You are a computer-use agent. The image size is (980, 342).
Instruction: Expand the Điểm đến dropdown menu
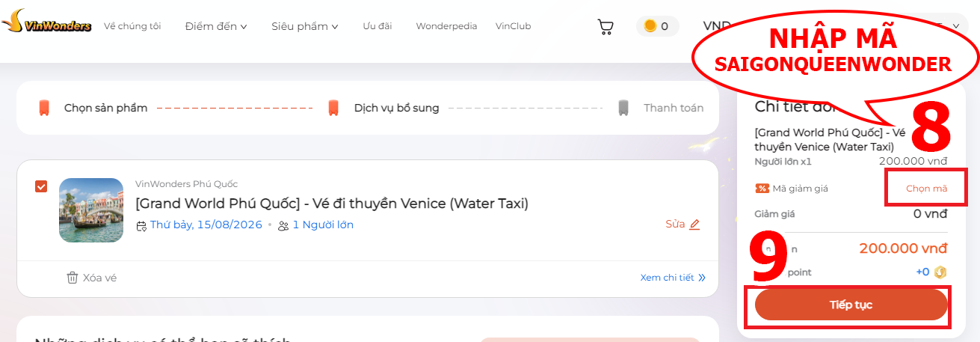coord(216,26)
